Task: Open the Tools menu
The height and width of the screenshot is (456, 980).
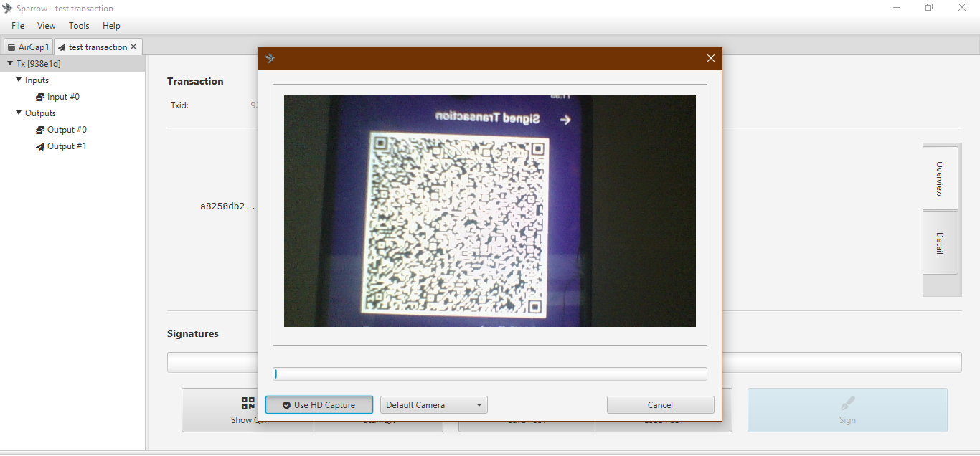Action: click(x=79, y=25)
